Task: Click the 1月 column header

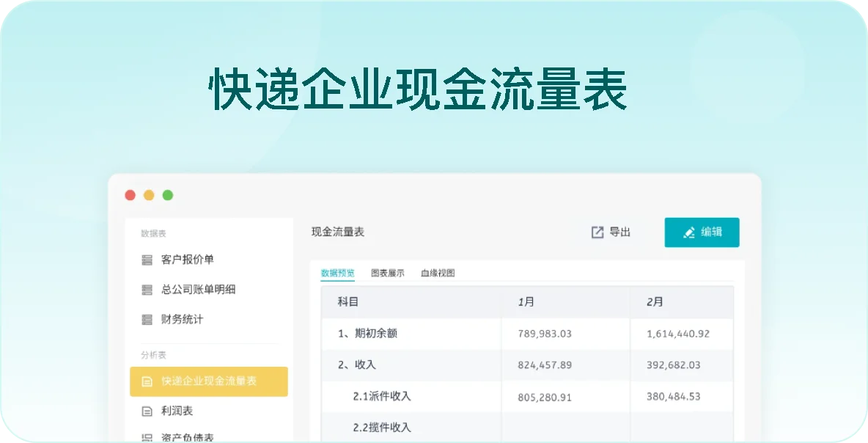Action: coord(526,301)
